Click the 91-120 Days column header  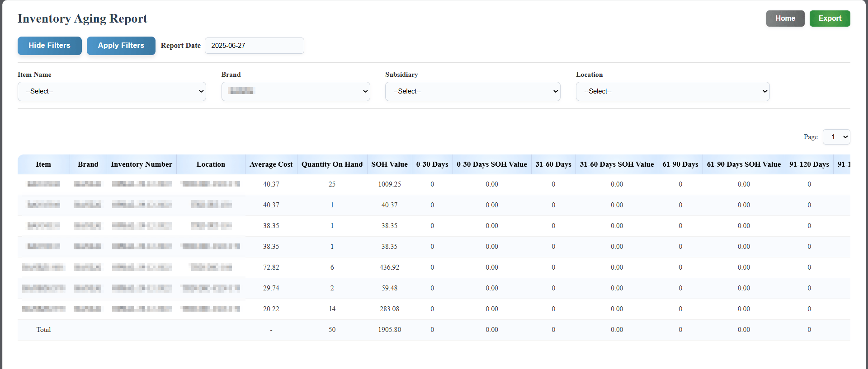(x=809, y=164)
